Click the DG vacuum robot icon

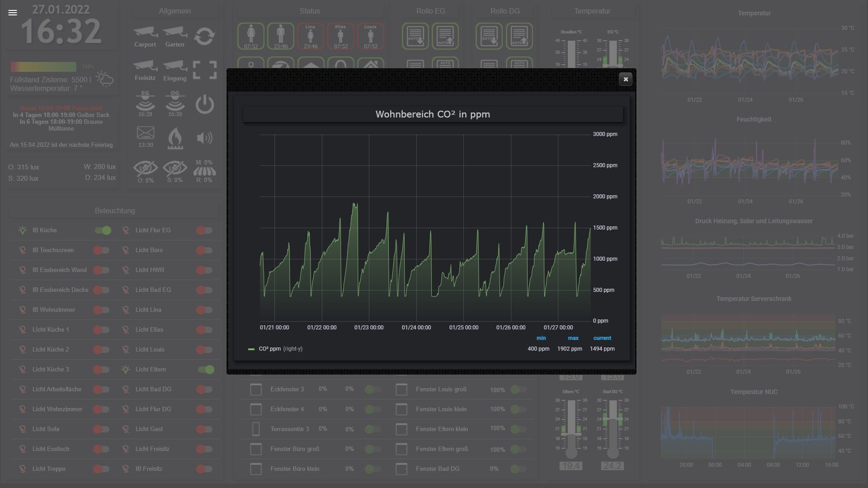[x=175, y=101]
